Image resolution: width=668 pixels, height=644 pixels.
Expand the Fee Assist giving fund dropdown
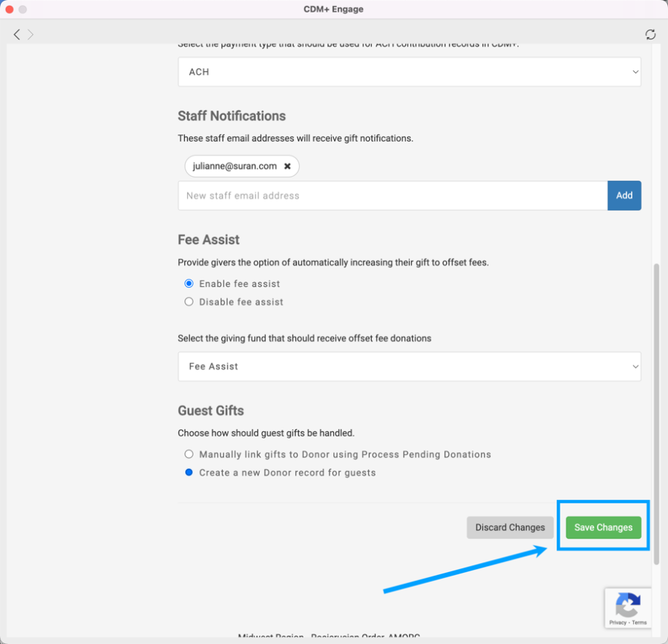(x=409, y=367)
